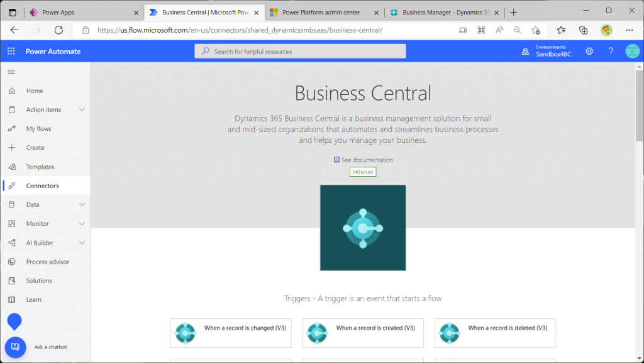Expand the Data chevron
Viewport: 644px width, 363px height.
tap(82, 204)
